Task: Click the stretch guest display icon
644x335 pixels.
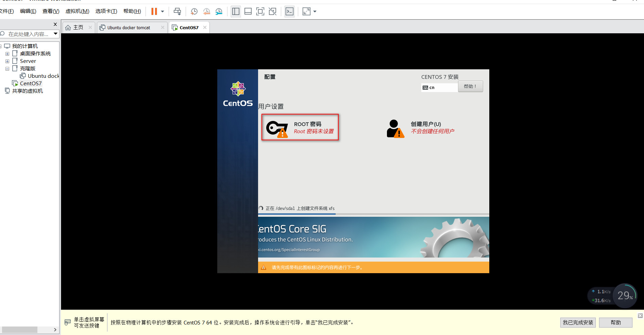Action: tap(306, 12)
